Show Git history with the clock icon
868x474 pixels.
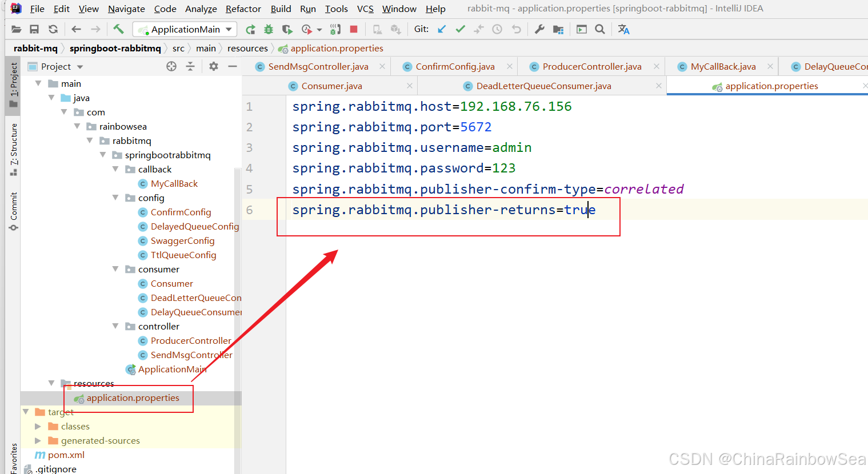[497, 29]
